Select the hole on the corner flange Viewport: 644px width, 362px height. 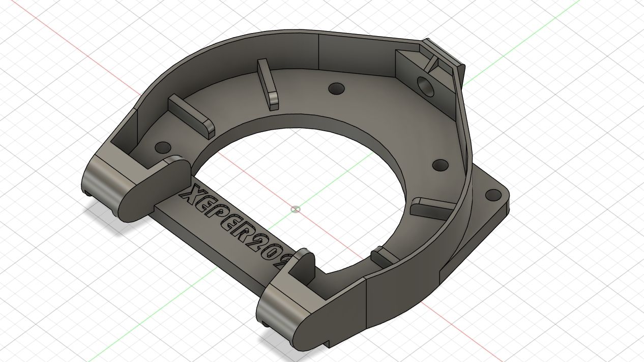click(492, 195)
